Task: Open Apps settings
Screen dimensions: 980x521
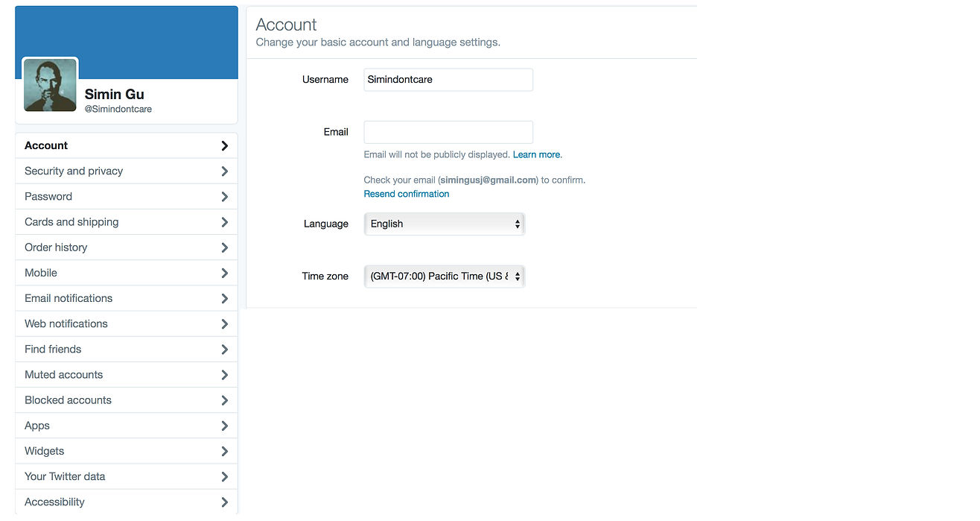Action: pyautogui.click(x=127, y=426)
